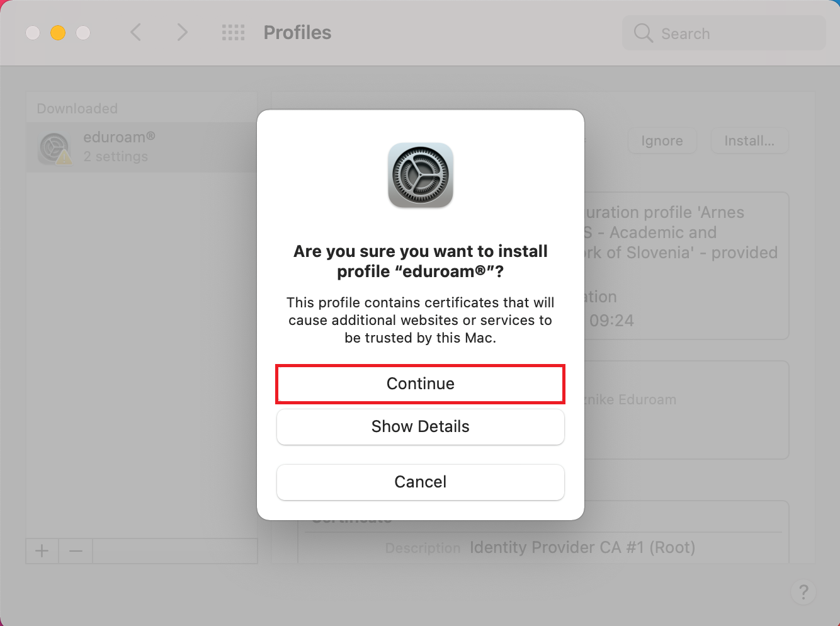Remove the profile with the minus button

76,551
